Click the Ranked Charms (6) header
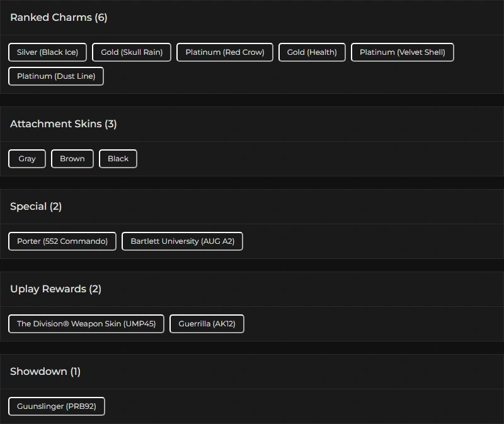Viewport: 504px width, 424px height. (59, 18)
